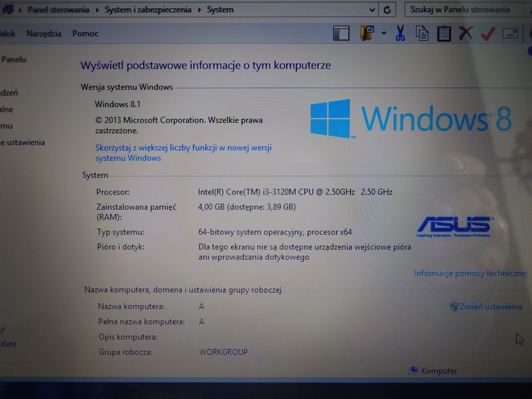Screen dimensions: 532x399
Task: Click the Zmień ustawienia link
Action: click(x=490, y=307)
